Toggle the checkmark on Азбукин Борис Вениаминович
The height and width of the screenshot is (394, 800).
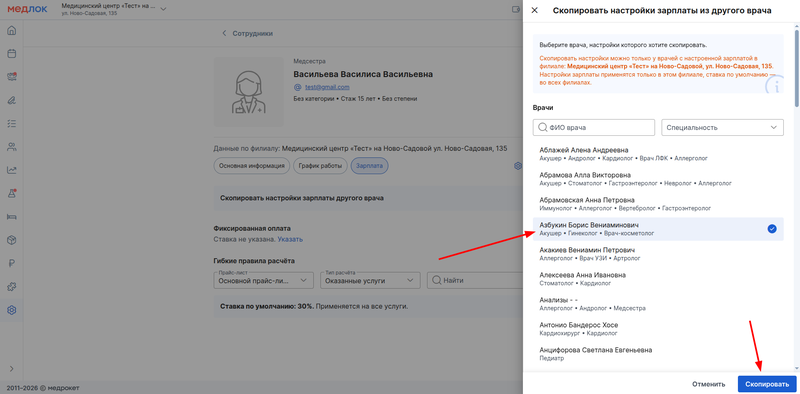pos(772,229)
